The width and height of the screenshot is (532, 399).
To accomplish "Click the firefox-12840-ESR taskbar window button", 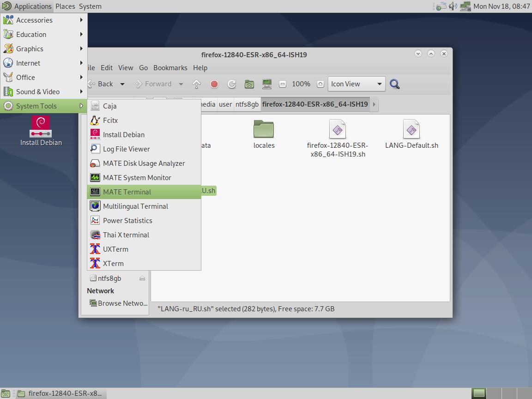I will pos(60,393).
